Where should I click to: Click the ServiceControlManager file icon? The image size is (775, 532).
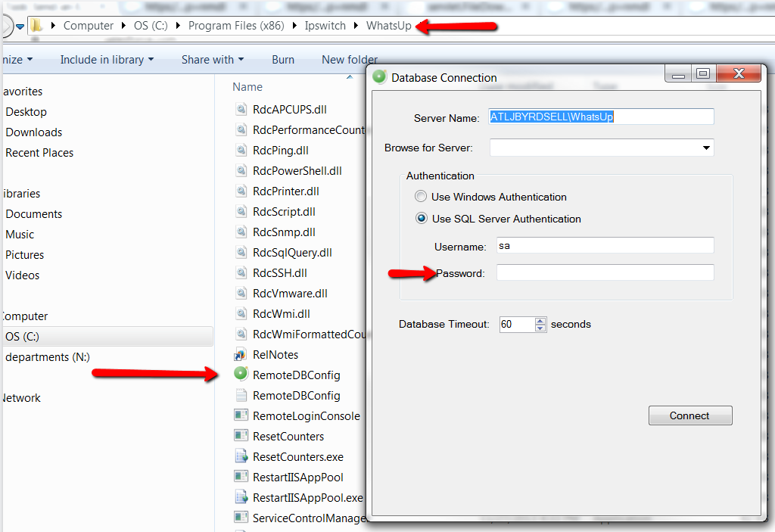pyautogui.click(x=241, y=517)
